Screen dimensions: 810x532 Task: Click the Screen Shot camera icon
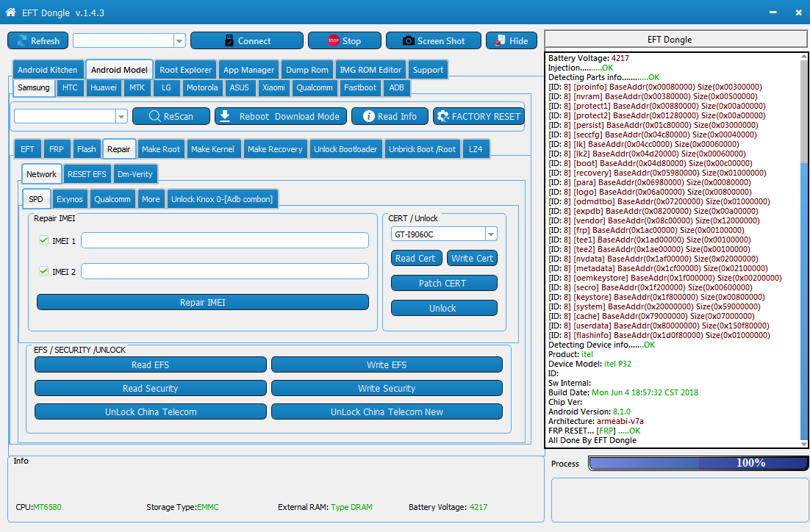point(408,41)
